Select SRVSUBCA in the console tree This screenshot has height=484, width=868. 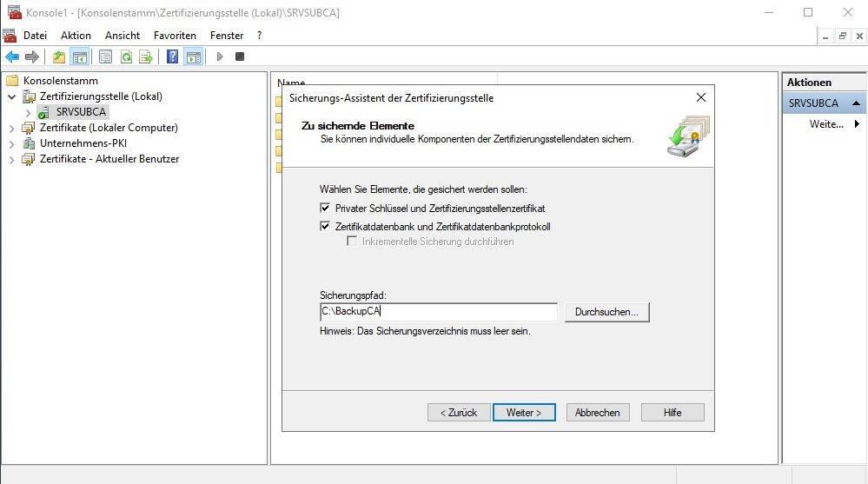point(81,112)
